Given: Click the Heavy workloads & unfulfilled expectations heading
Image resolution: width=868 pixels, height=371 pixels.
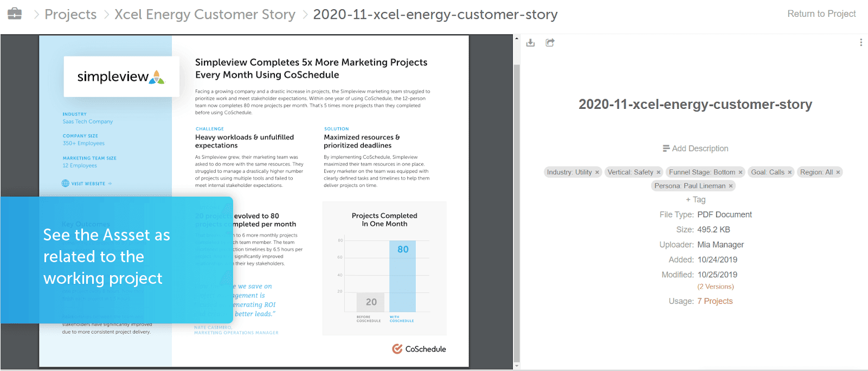Looking at the screenshot, I should pyautogui.click(x=245, y=141).
